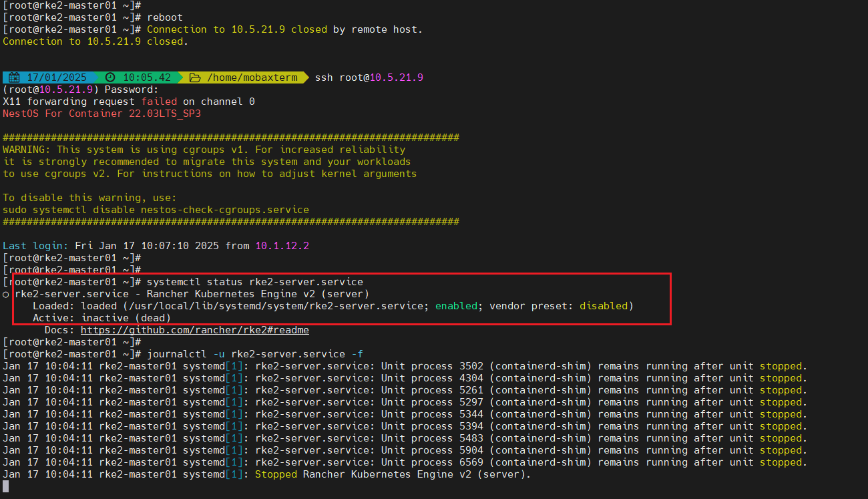
Task: Click the log line for process 5344
Action: (x=405, y=414)
